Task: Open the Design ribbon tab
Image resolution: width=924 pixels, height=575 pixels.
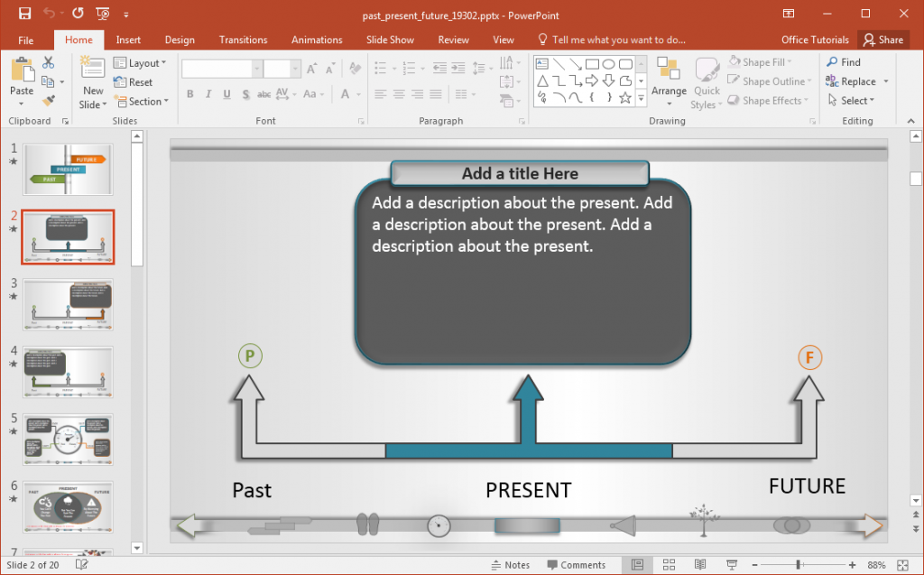Action: pyautogui.click(x=179, y=40)
